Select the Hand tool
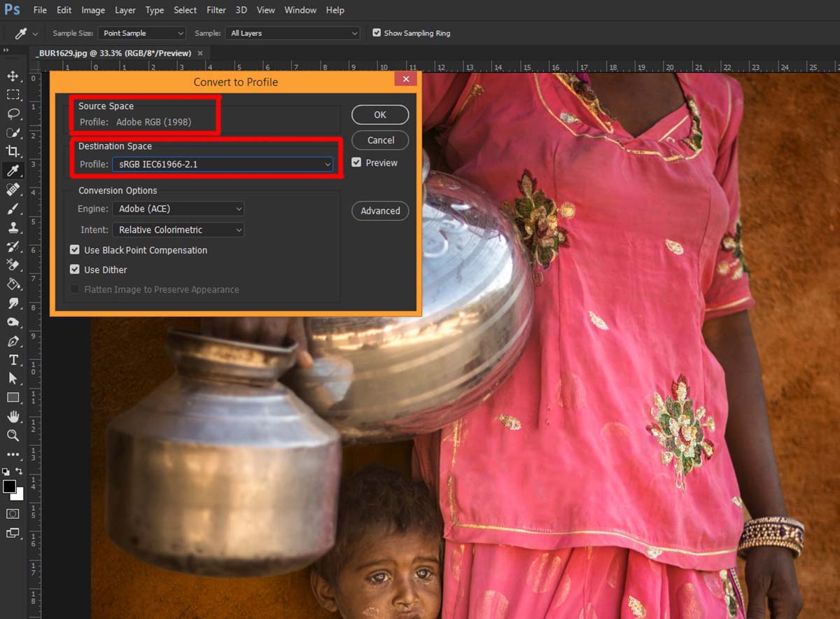840x619 pixels. click(13, 417)
